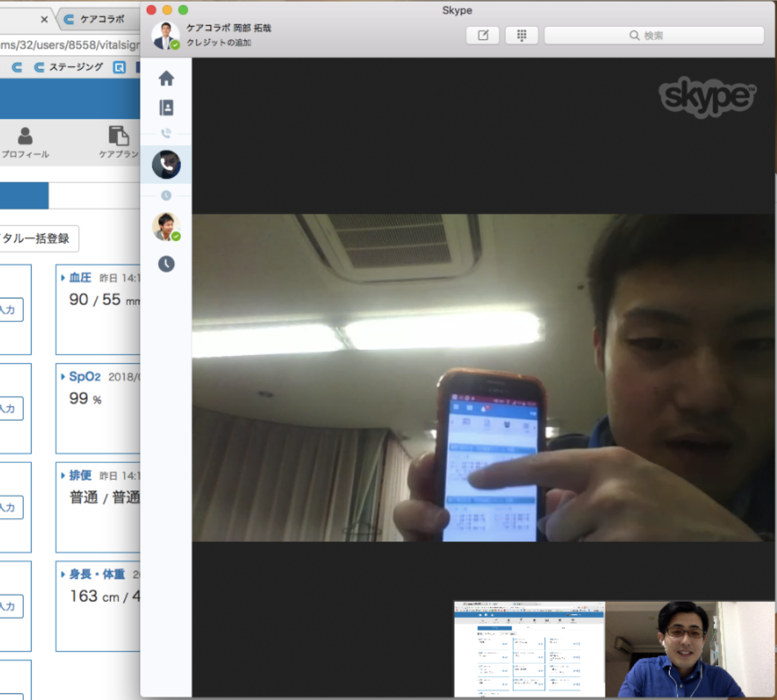Select the self-view webcam thumbnail

tap(690, 649)
